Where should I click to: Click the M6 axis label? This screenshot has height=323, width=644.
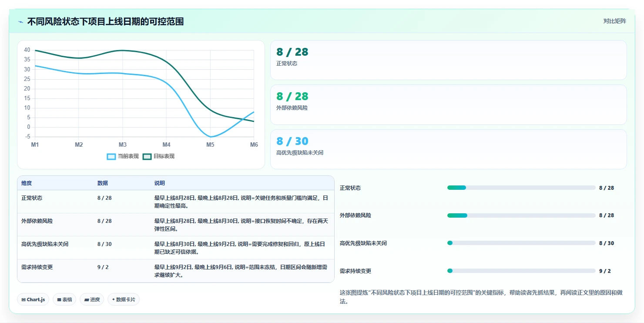(x=254, y=145)
